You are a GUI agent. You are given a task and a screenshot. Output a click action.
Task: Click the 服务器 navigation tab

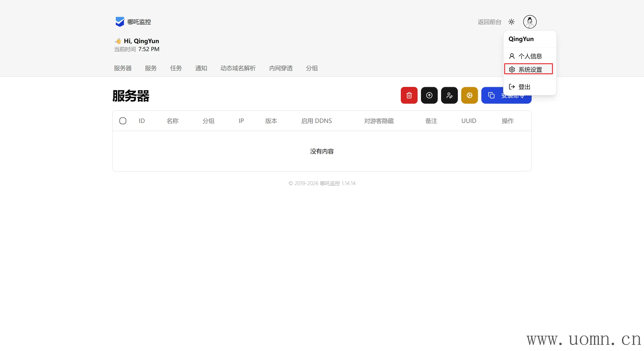pyautogui.click(x=122, y=68)
